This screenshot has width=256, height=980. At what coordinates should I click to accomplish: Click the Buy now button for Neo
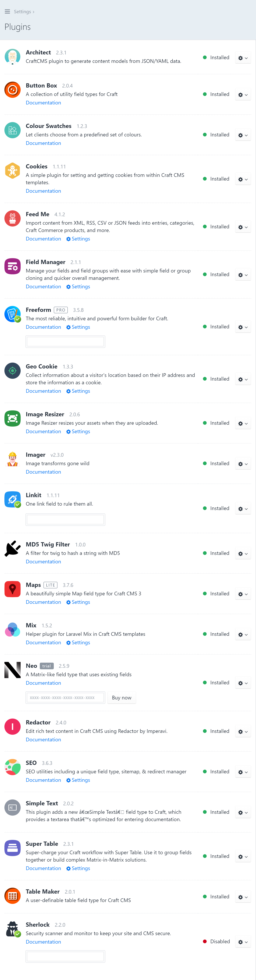tap(122, 698)
